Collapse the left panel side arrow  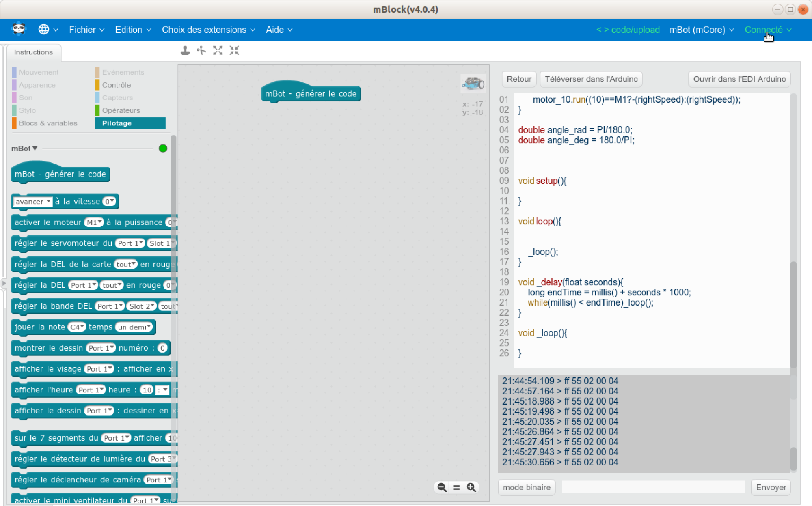pyautogui.click(x=4, y=283)
